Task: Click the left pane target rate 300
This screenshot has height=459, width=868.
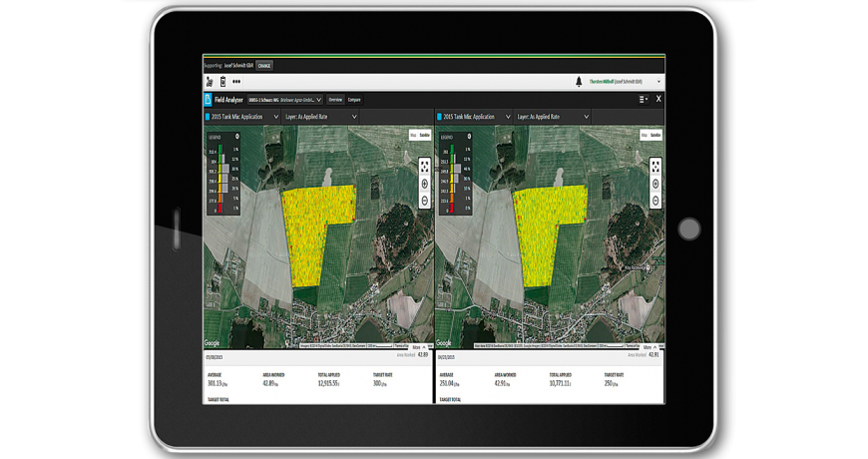Action: [379, 384]
